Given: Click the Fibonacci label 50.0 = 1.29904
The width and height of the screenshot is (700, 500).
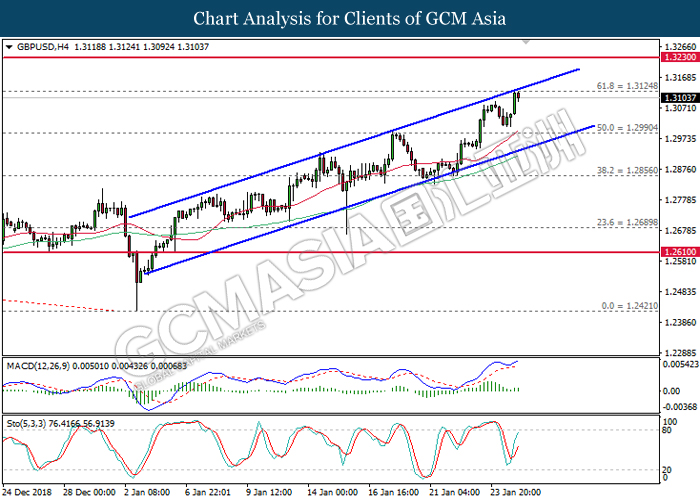Looking at the screenshot, I should coord(627,128).
